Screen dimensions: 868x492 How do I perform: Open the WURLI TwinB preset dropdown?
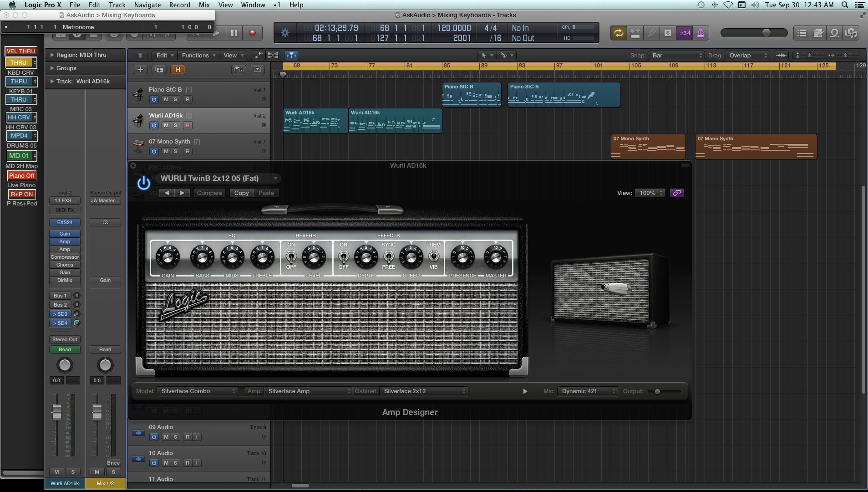[218, 178]
